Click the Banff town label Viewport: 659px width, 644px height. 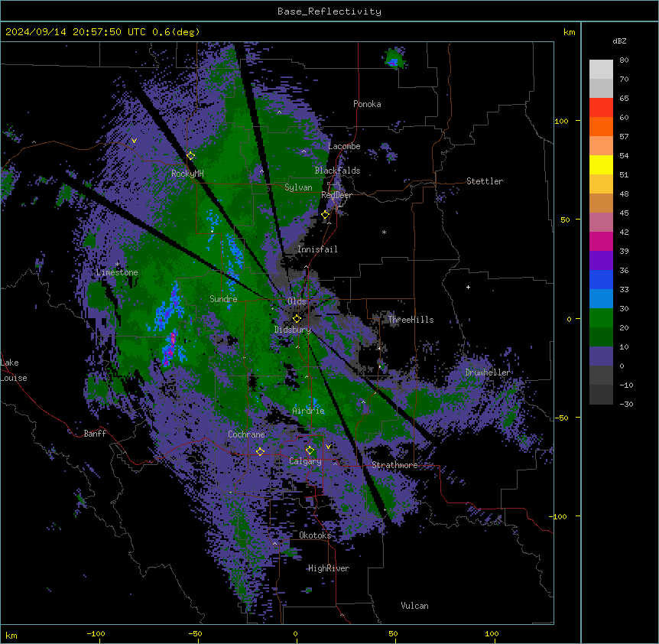[x=95, y=434]
